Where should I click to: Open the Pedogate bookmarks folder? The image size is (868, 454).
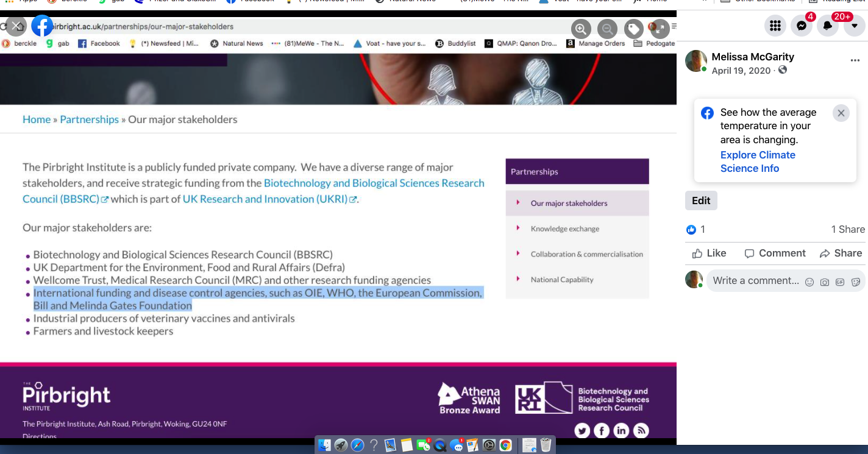tap(655, 43)
